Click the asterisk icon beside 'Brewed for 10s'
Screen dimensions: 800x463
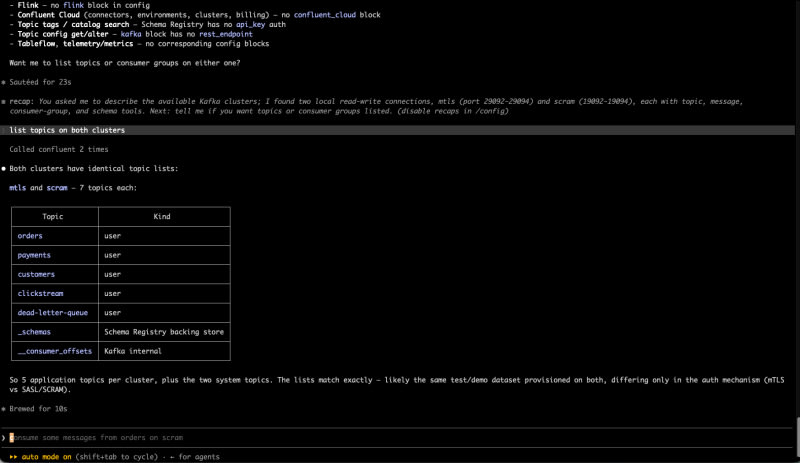click(x=4, y=409)
